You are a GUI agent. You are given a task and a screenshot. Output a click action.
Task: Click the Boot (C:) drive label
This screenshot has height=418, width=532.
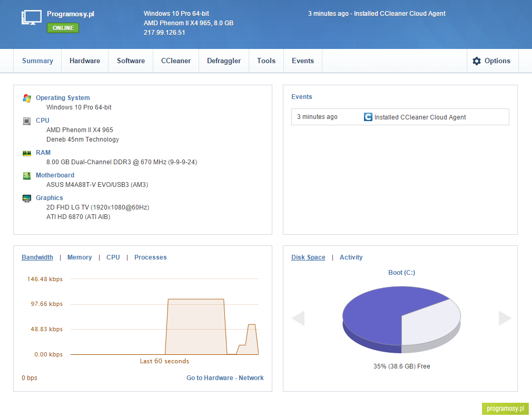[x=401, y=273]
